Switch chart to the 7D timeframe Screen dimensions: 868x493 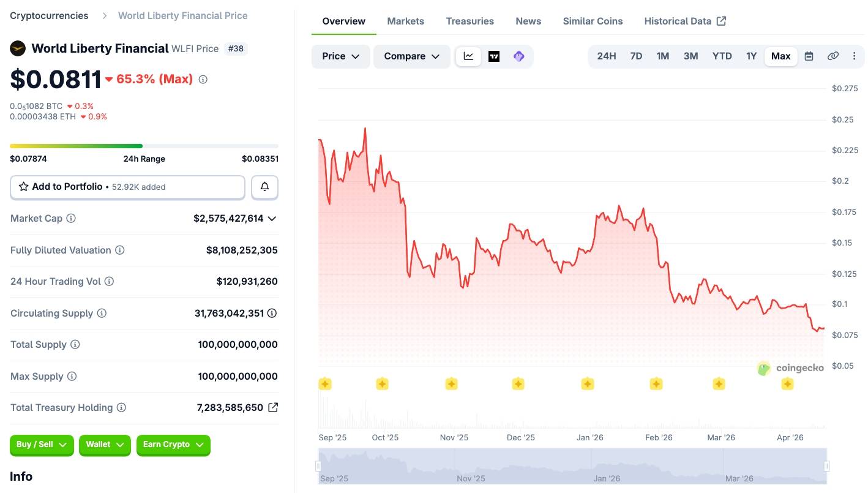636,56
